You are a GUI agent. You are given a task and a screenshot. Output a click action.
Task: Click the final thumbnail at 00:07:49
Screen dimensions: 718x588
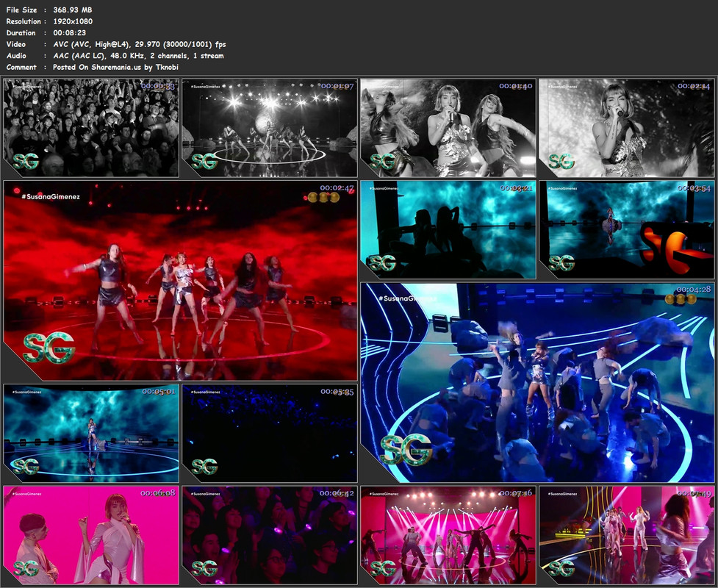(x=627, y=535)
